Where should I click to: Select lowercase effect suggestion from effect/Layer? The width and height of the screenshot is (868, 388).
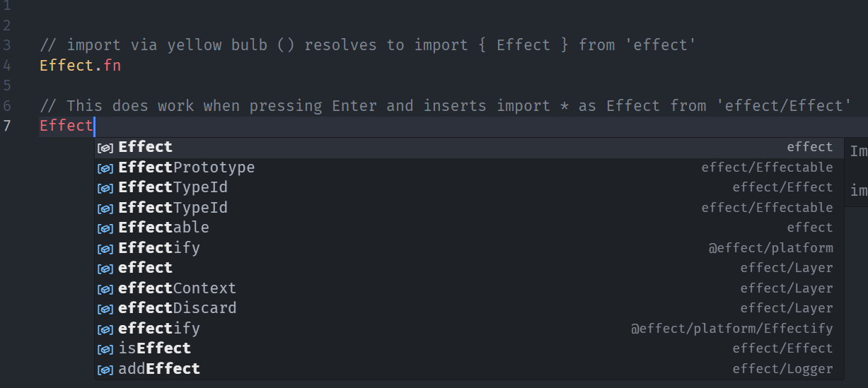(x=145, y=269)
